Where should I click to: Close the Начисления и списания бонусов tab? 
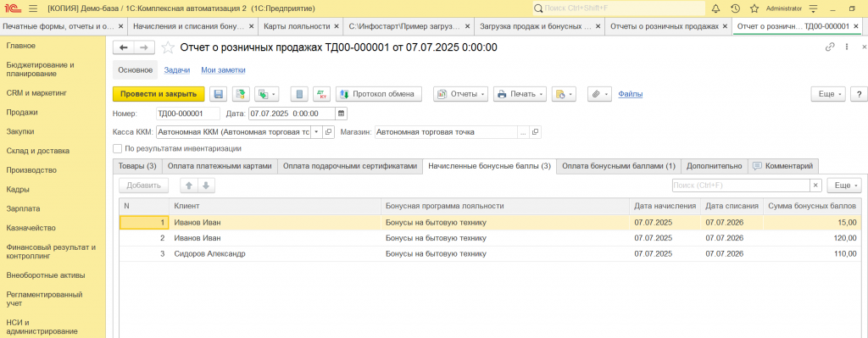point(251,26)
